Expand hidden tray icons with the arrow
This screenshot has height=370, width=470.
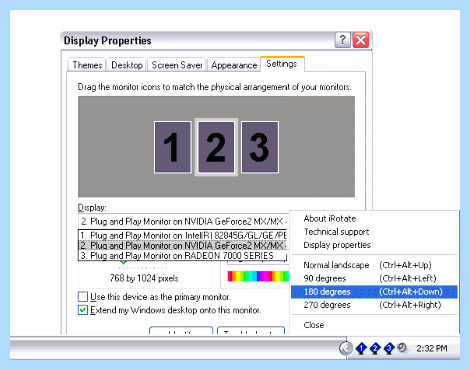[x=346, y=348]
